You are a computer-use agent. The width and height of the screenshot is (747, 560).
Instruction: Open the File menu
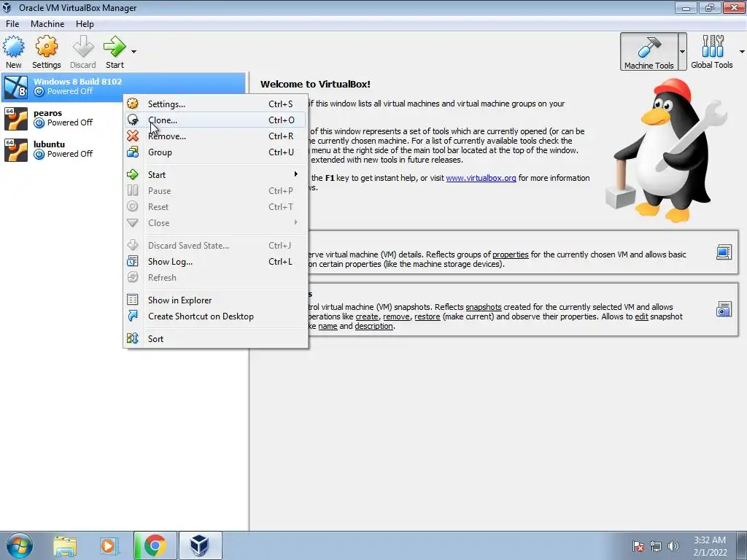point(12,24)
